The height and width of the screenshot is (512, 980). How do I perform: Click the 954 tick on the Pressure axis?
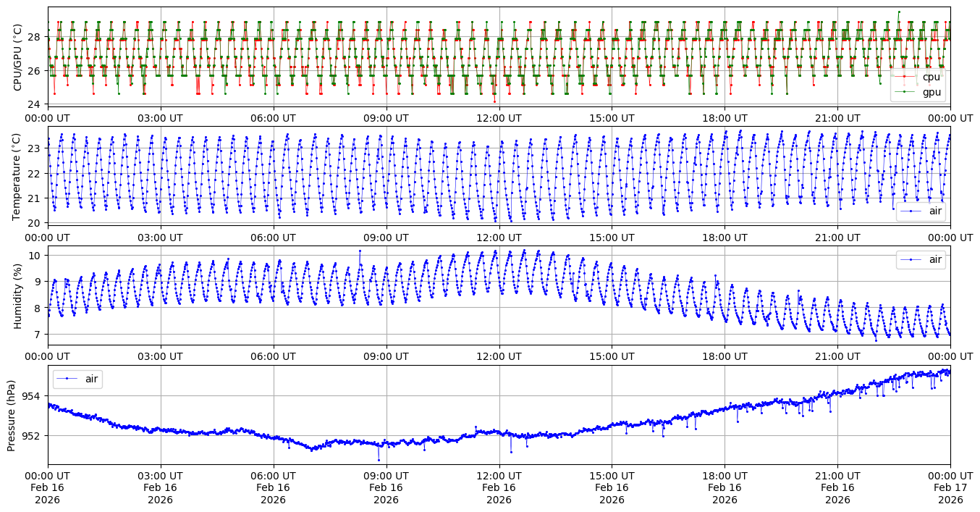click(33, 396)
